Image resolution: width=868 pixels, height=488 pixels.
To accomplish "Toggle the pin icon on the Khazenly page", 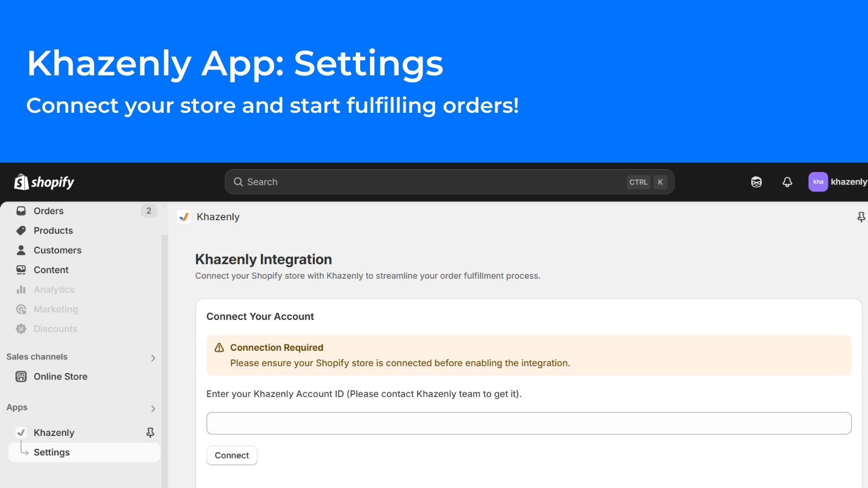I will [x=861, y=217].
